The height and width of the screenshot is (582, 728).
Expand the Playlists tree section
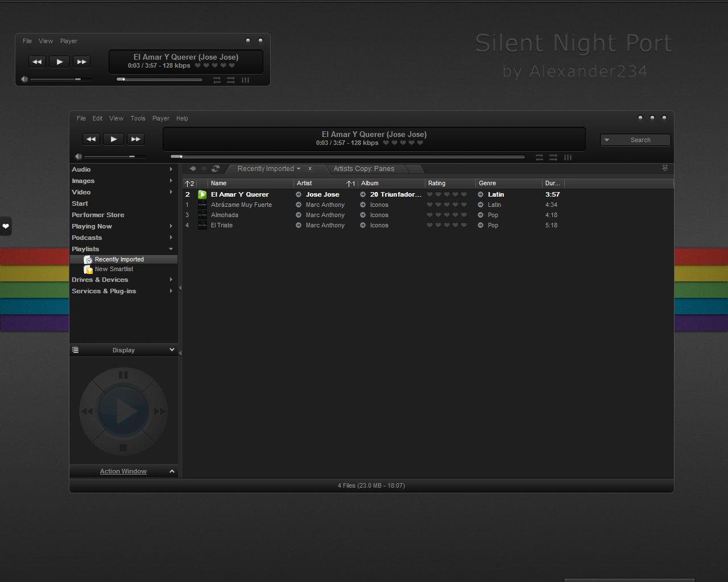171,248
